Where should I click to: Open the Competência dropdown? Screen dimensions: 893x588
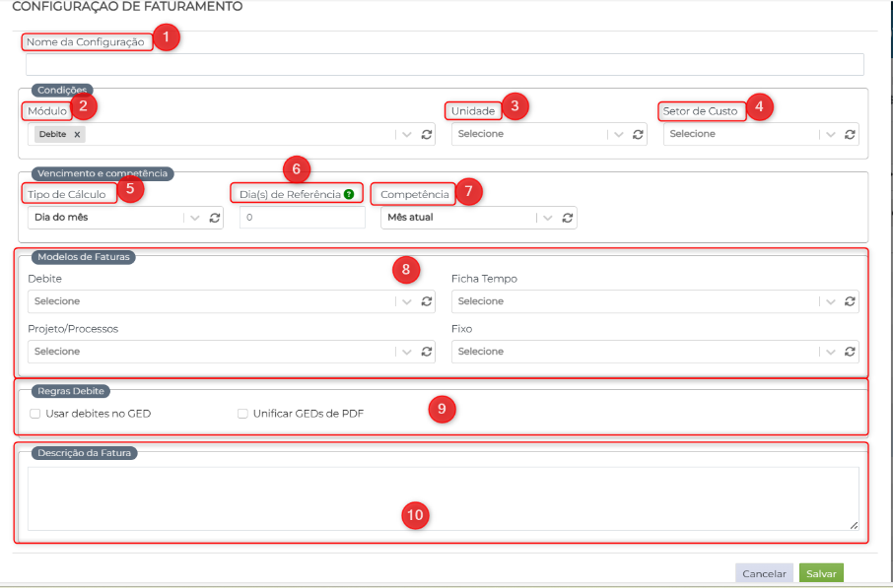[x=547, y=218]
